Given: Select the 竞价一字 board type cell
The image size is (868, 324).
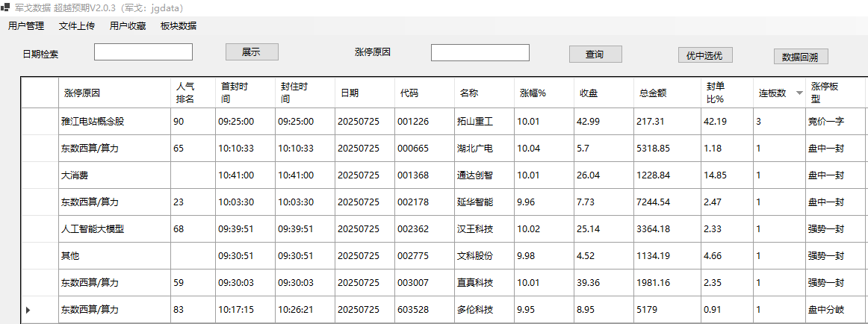Looking at the screenshot, I should 835,122.
